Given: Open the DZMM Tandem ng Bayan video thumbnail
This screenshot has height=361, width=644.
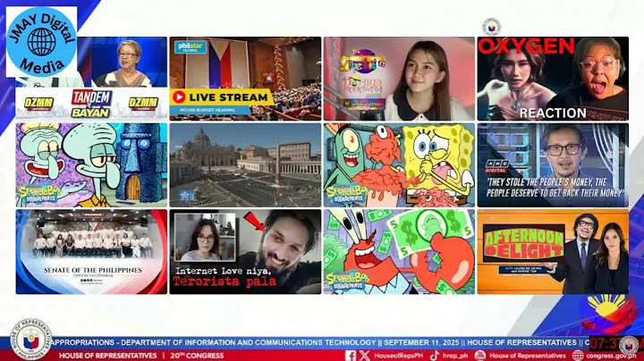Looking at the screenshot, I should (x=91, y=79).
